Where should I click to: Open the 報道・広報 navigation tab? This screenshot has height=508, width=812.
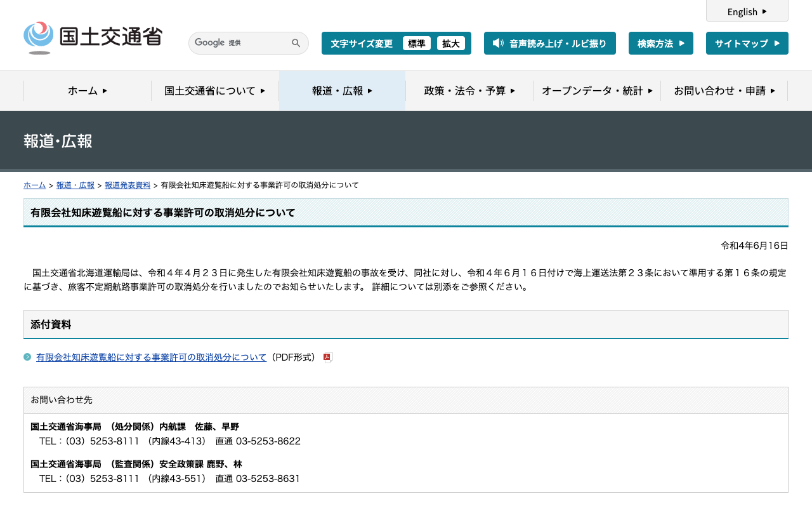click(x=343, y=91)
